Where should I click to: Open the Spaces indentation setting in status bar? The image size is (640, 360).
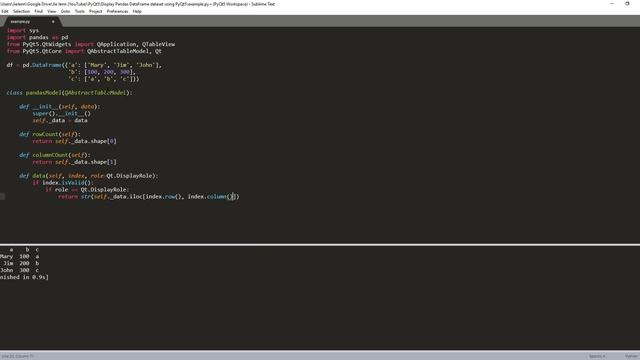tap(597, 356)
